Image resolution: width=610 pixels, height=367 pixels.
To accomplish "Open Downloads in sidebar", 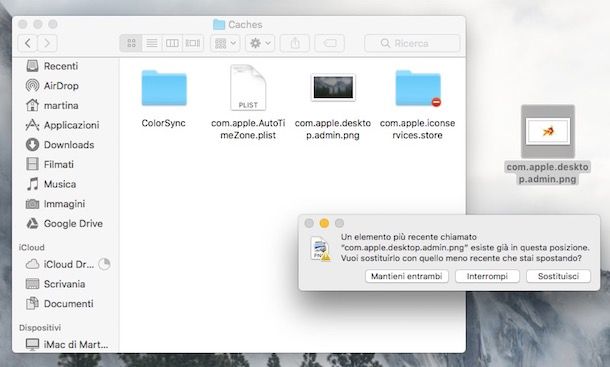I will 60,145.
